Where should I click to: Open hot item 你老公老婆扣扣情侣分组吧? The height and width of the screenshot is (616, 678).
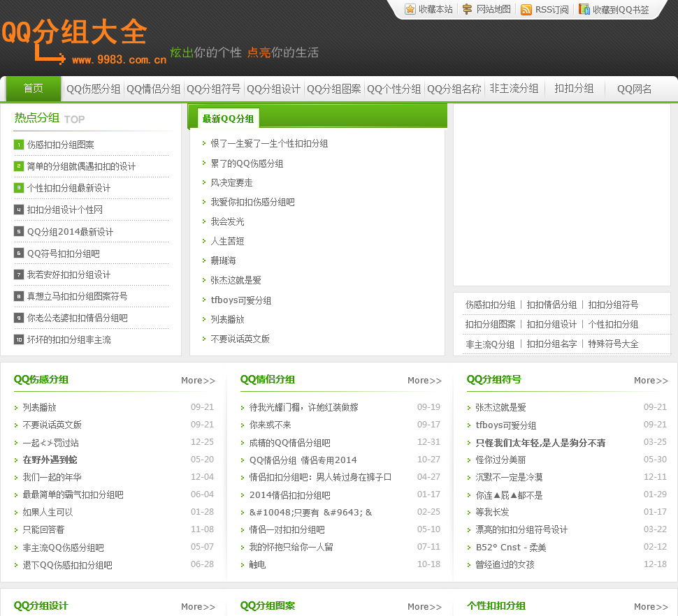(x=77, y=318)
